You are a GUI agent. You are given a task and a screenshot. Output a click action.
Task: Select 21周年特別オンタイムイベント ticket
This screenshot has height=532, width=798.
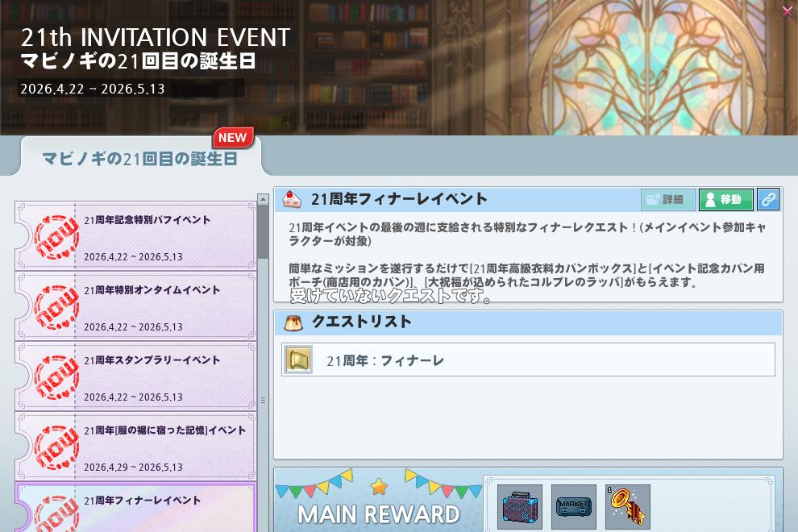tap(136, 305)
